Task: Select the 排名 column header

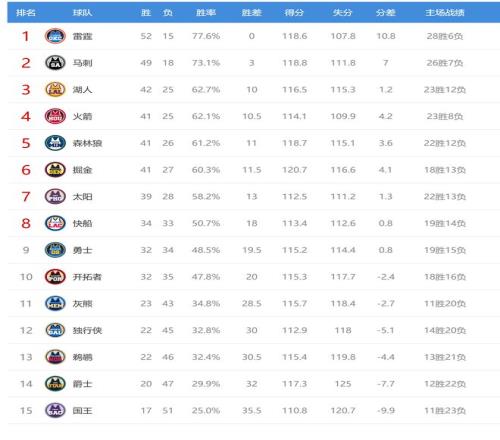Action: point(26,13)
